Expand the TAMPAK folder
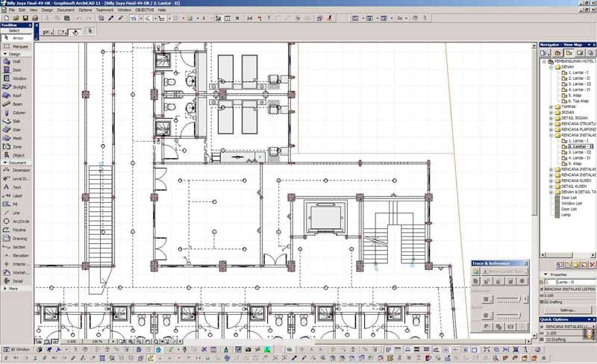Screen dimensions: 597x364 (x=551, y=107)
